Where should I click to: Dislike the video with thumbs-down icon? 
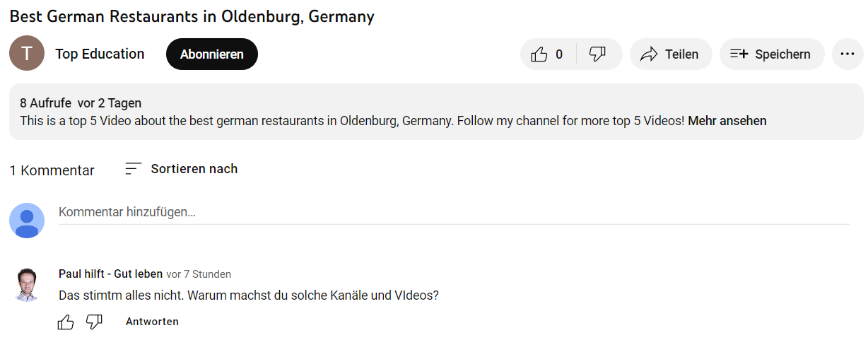pos(598,54)
